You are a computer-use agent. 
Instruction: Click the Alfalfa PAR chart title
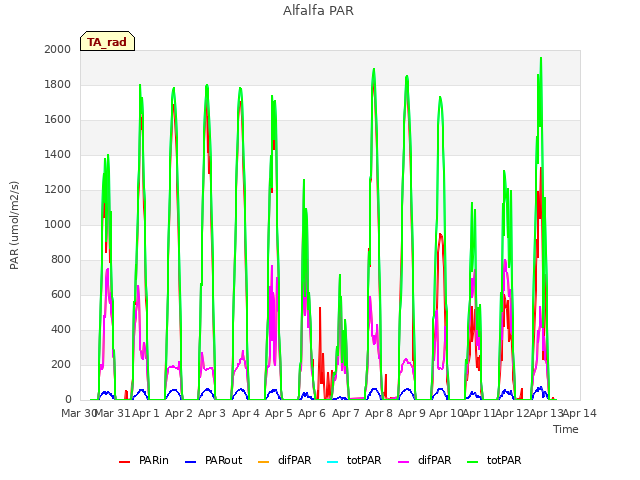click(x=318, y=10)
